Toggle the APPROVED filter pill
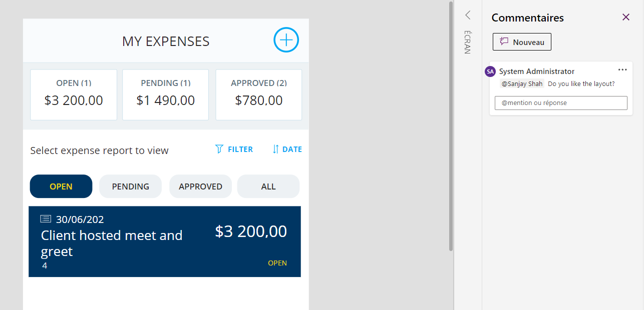The width and height of the screenshot is (644, 310). [200, 186]
